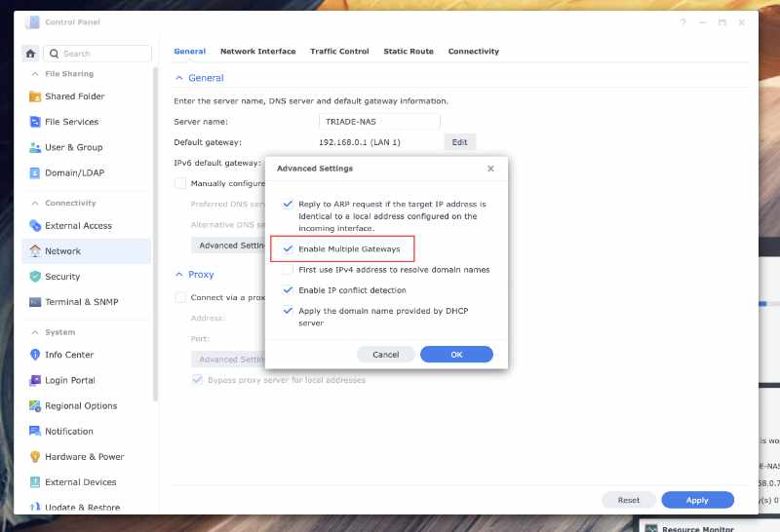Open Security shield icon

[35, 277]
